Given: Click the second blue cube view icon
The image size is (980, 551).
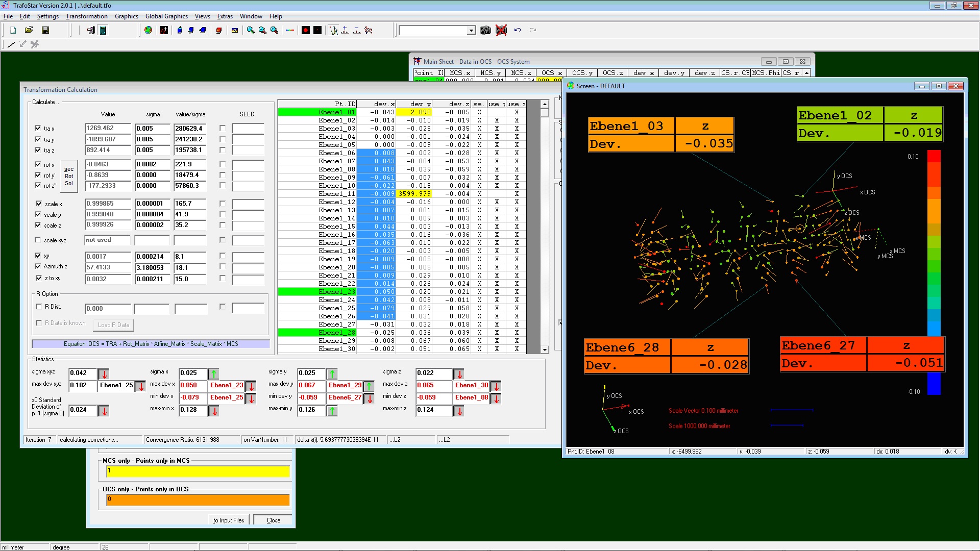Looking at the screenshot, I should click(x=191, y=31).
